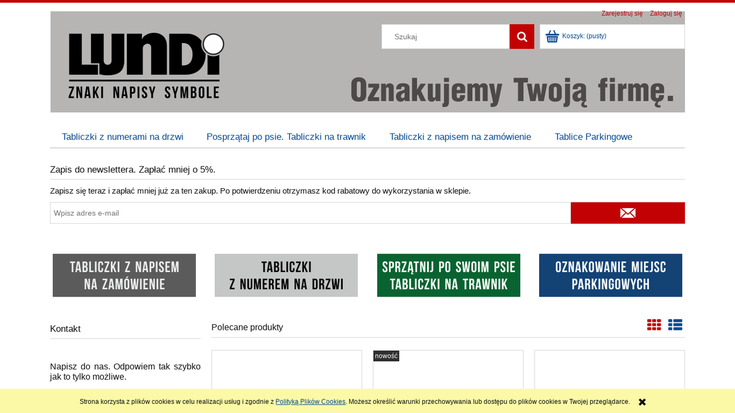Click Zapis do newslettera heading text
This screenshot has width=735, height=413.
(x=133, y=170)
